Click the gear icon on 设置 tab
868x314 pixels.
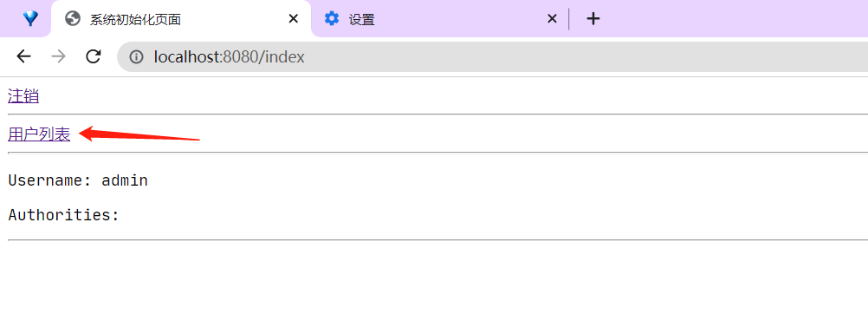pyautogui.click(x=332, y=19)
